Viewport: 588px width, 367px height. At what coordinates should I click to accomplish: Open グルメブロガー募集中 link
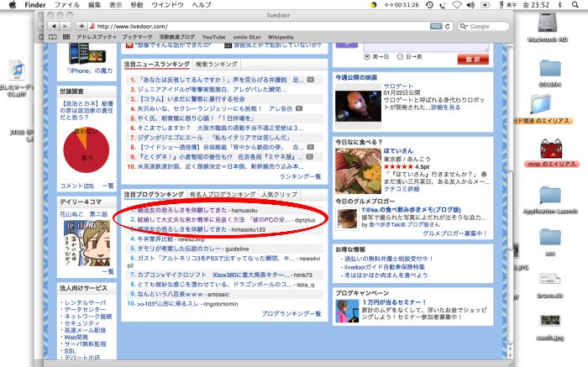454,233
